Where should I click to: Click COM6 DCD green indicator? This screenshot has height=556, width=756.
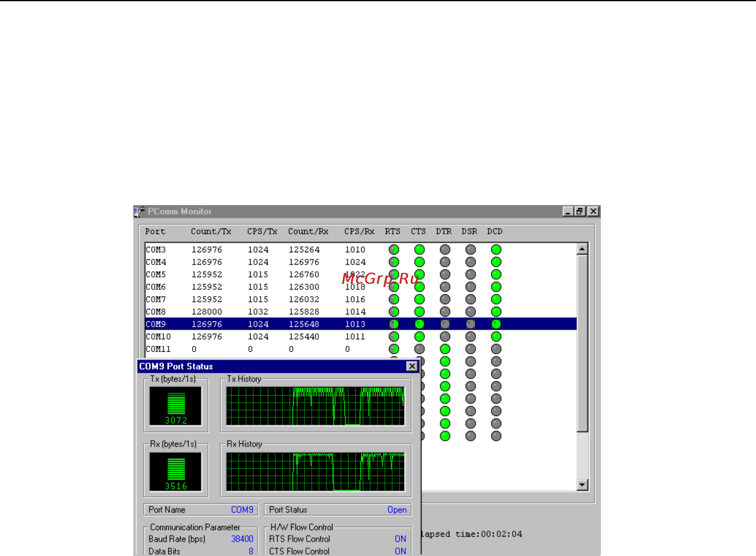pos(496,287)
